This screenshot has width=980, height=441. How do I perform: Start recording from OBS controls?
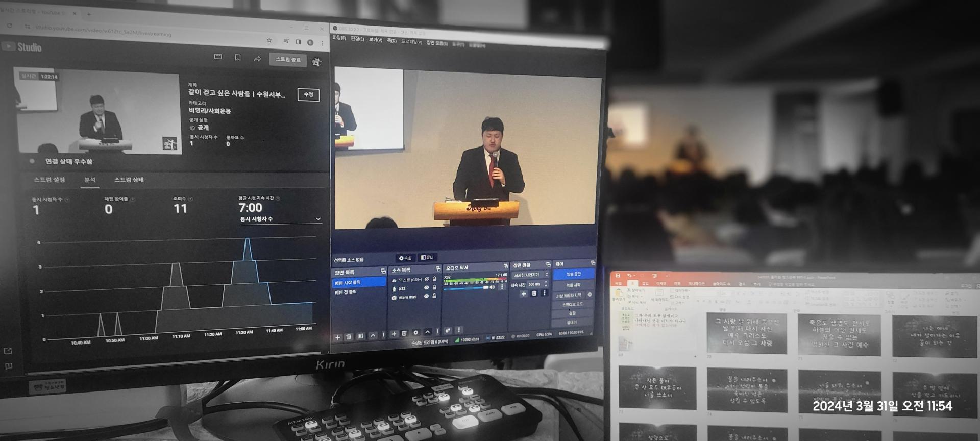(x=573, y=285)
